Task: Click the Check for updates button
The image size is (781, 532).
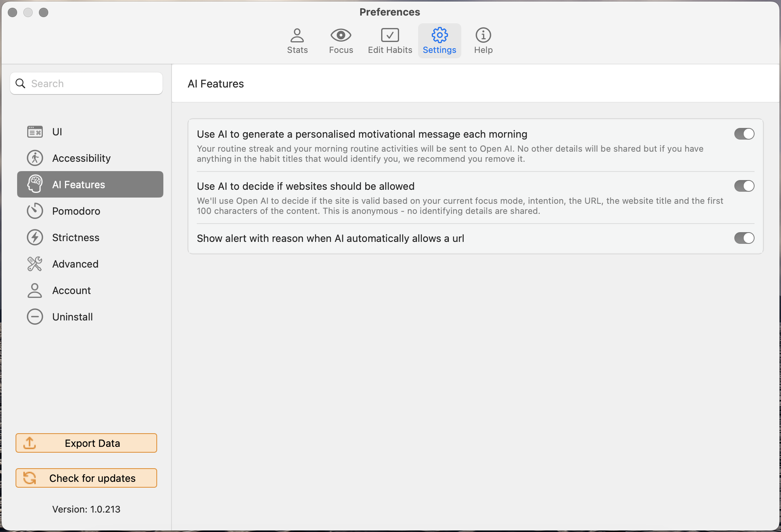Action: 86,478
